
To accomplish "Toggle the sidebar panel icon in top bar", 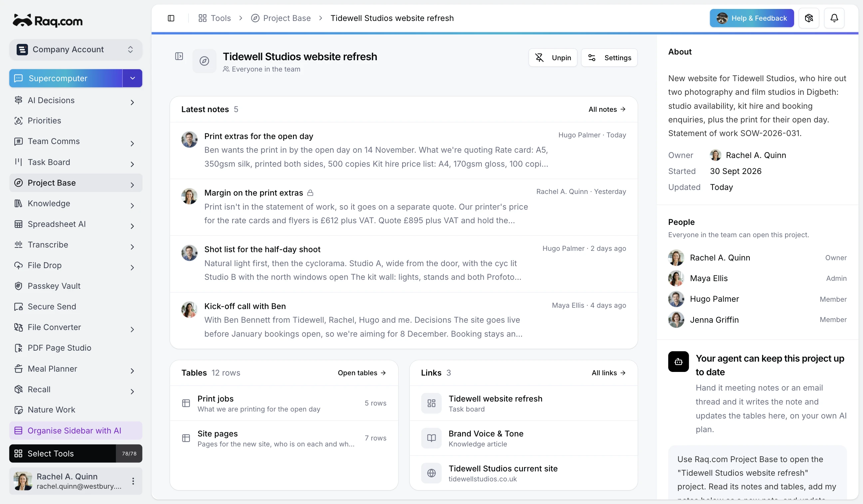I will point(171,18).
